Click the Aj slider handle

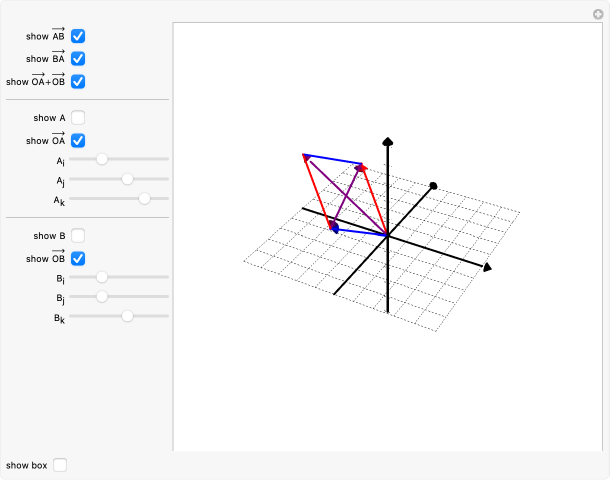[x=127, y=179]
